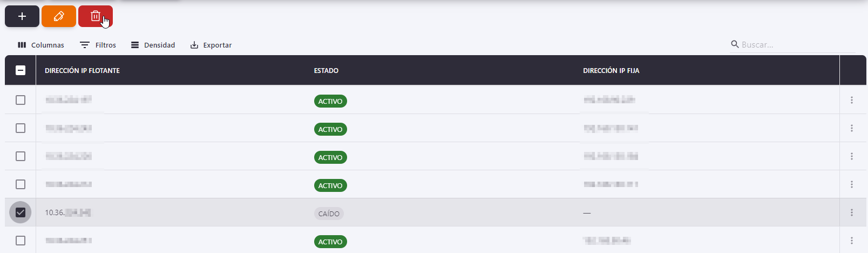Screen dimensions: 868x253
Task: Sort by Dirección IP Fija column header
Action: coord(611,70)
